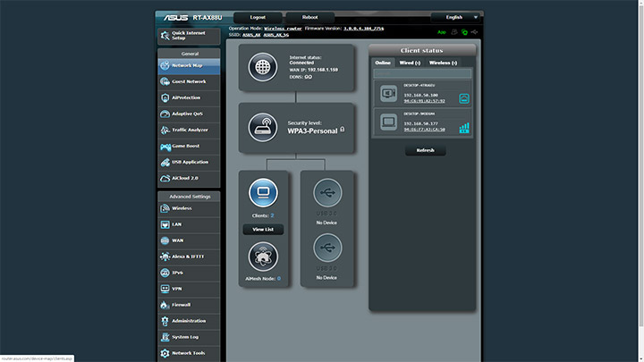Click the Clients computer icon

tap(263, 192)
